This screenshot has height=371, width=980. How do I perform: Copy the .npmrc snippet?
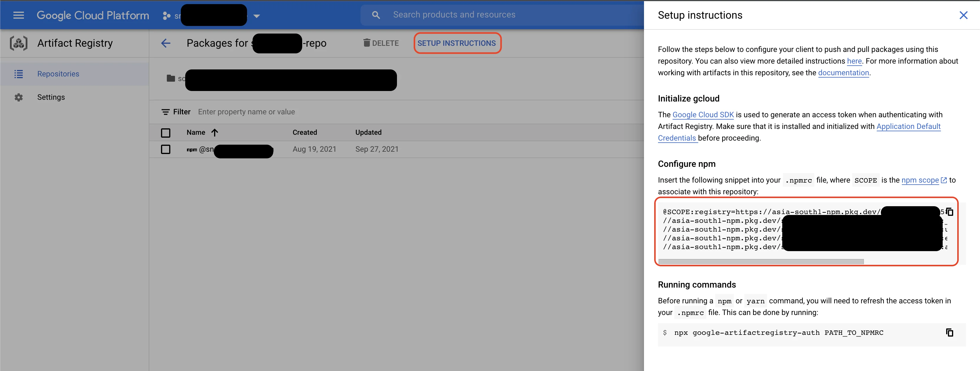coord(950,211)
